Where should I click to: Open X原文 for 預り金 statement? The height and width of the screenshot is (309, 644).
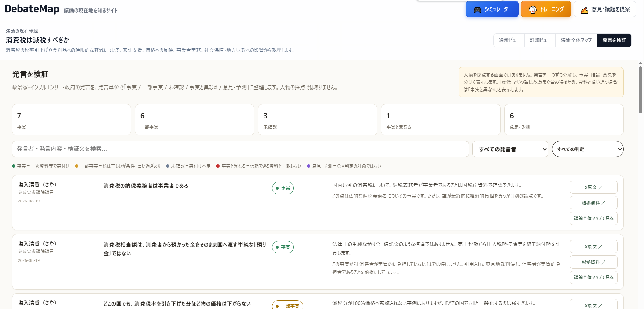click(x=594, y=247)
